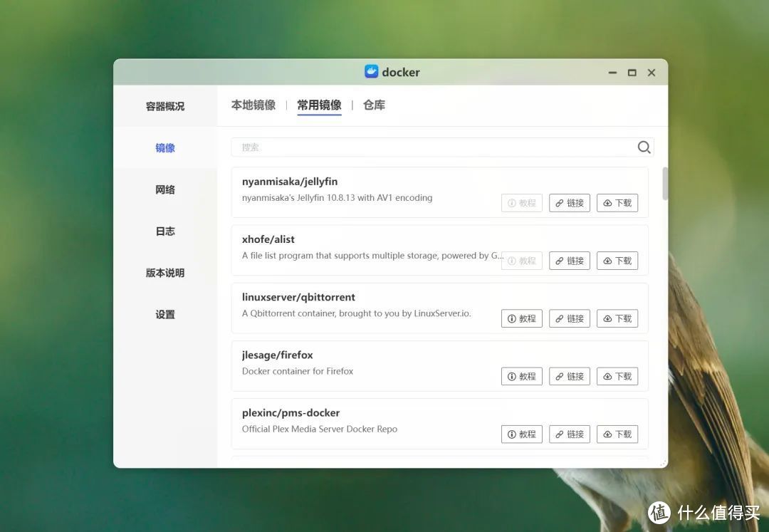Click the 下载 button for xhofe/alist

[617, 260]
